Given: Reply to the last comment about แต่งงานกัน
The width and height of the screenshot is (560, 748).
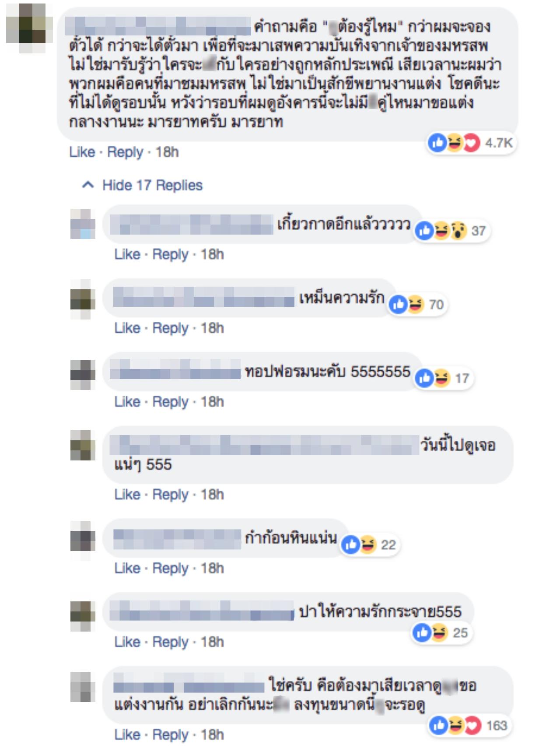Looking at the screenshot, I should 170,734.
